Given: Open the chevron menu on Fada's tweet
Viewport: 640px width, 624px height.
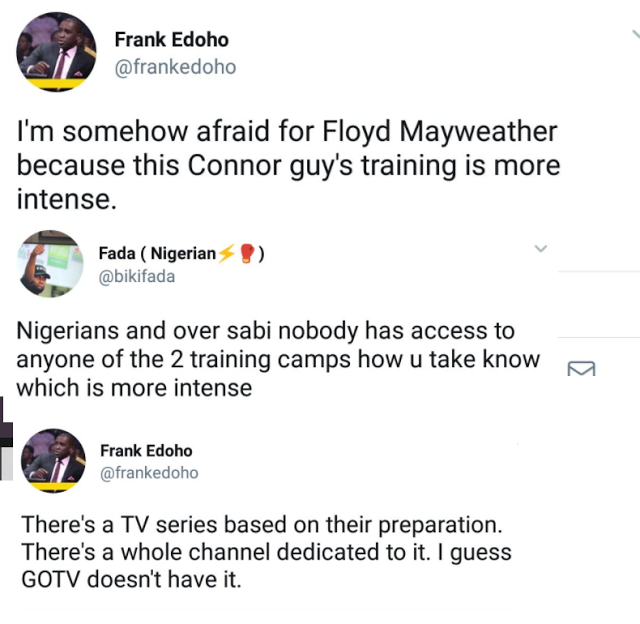Looking at the screenshot, I should [541, 248].
